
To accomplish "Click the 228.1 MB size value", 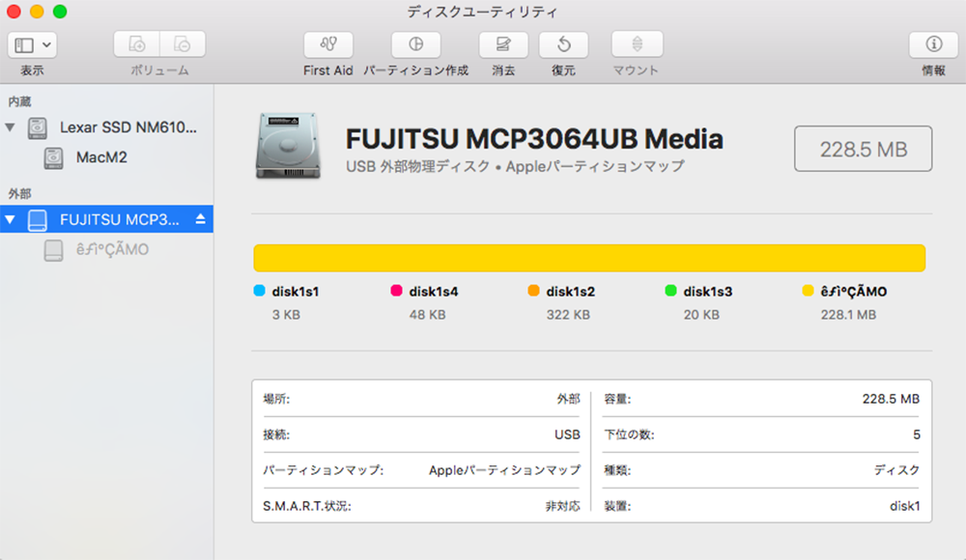I will coord(848,315).
